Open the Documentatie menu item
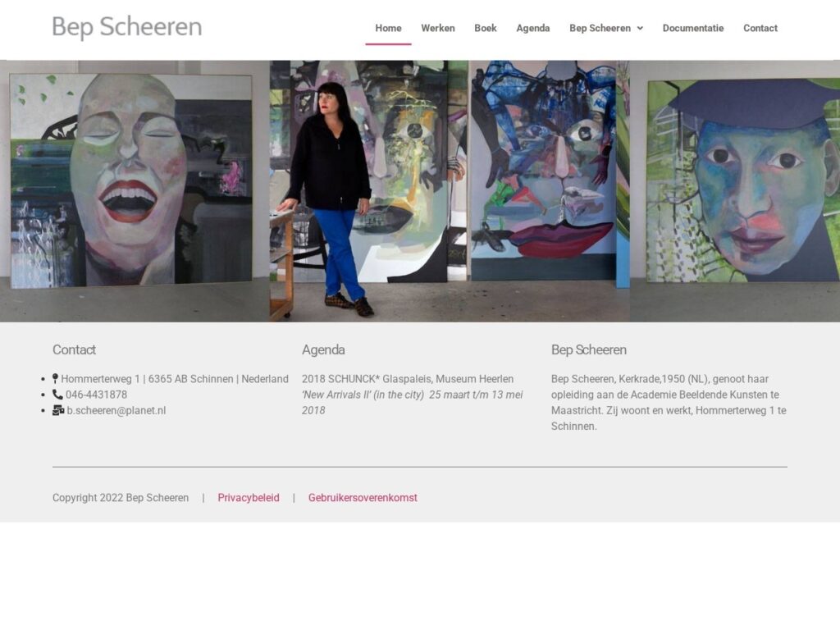The width and height of the screenshot is (840, 630). 693,28
